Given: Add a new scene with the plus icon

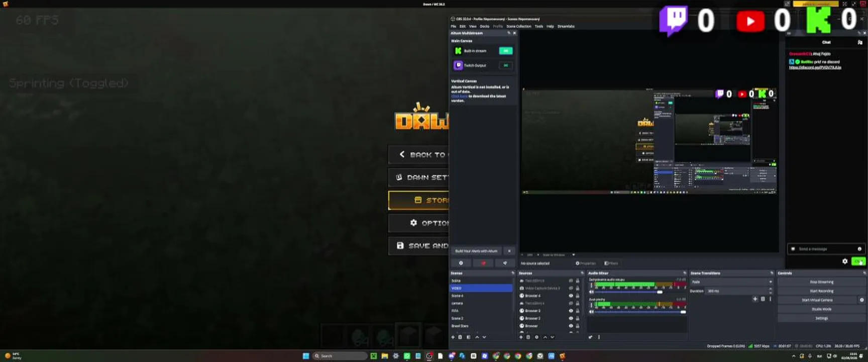Looking at the screenshot, I should coord(453,337).
